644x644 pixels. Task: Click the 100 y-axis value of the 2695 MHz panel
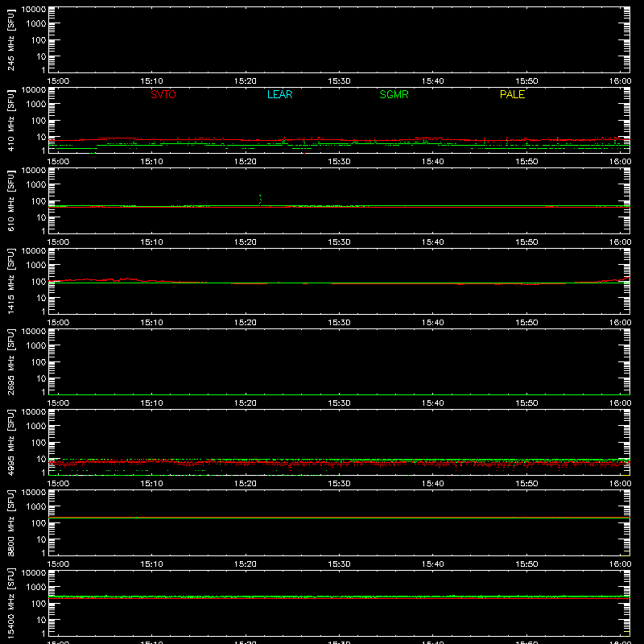(x=39, y=362)
